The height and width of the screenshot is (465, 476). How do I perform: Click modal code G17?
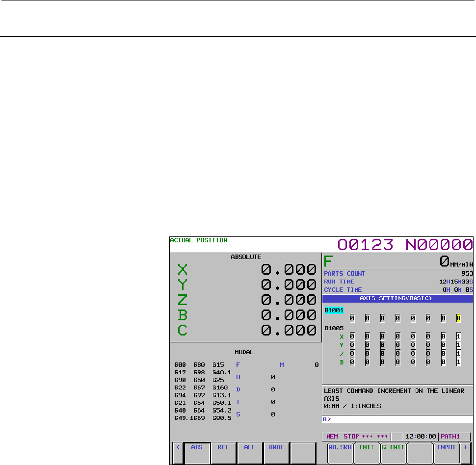(180, 372)
